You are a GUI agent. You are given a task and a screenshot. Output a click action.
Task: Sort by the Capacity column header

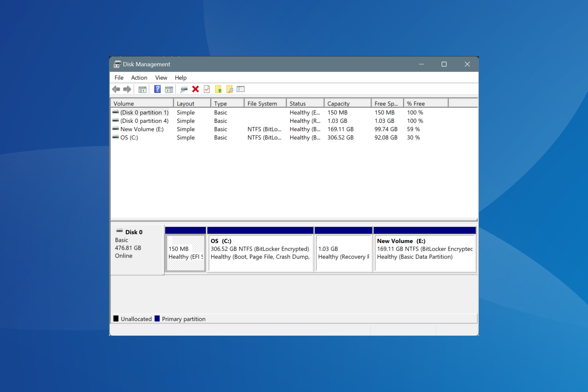[348, 104]
